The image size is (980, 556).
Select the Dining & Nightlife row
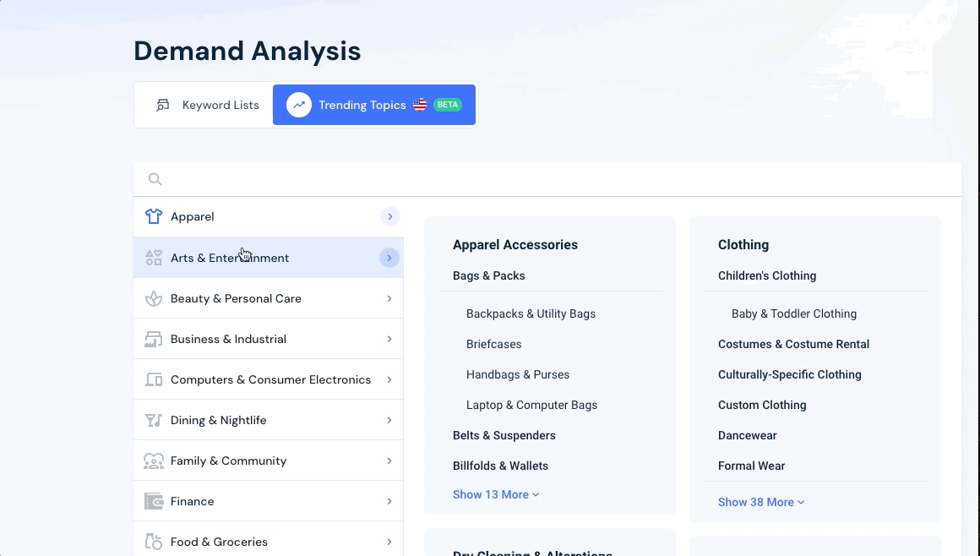(268, 420)
